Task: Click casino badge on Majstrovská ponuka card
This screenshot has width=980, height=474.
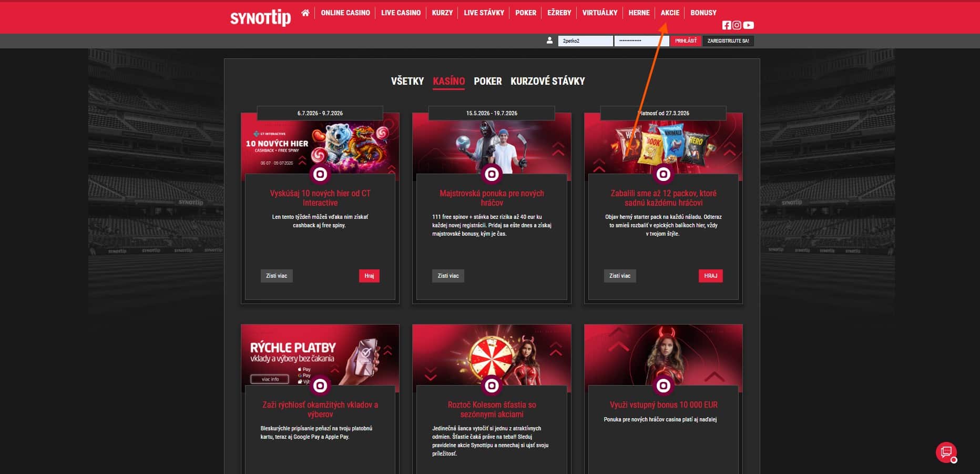Action: click(x=492, y=174)
